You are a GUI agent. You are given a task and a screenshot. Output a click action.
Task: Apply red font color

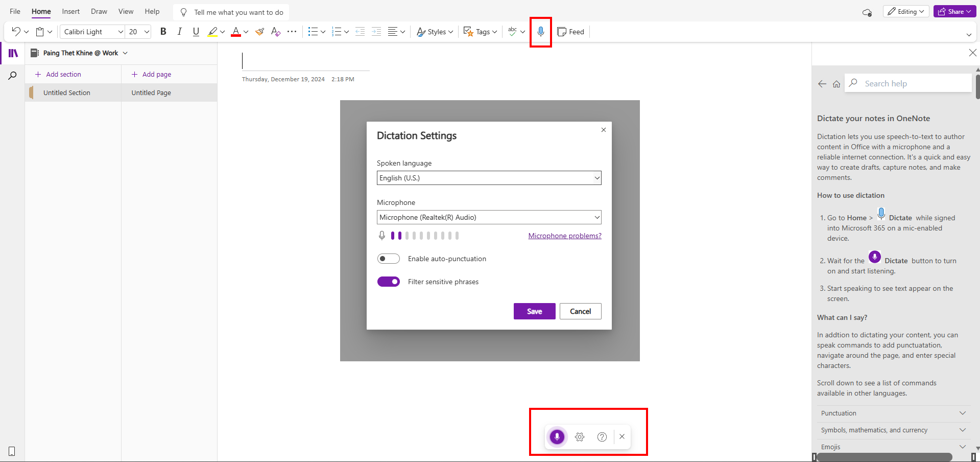coord(236,32)
